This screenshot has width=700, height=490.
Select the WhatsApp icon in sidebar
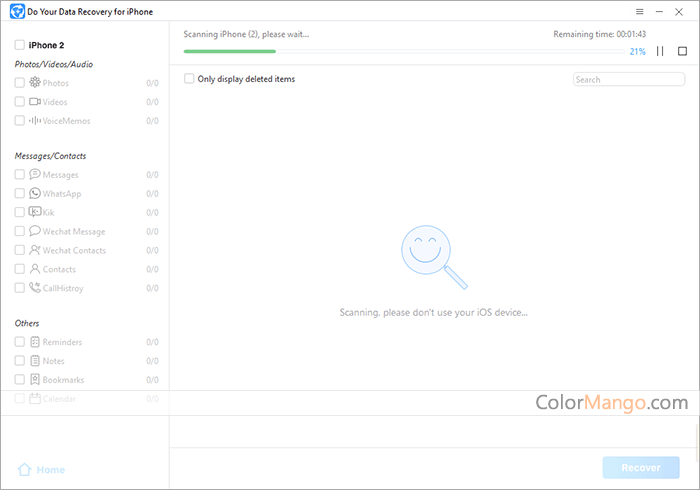(35, 194)
